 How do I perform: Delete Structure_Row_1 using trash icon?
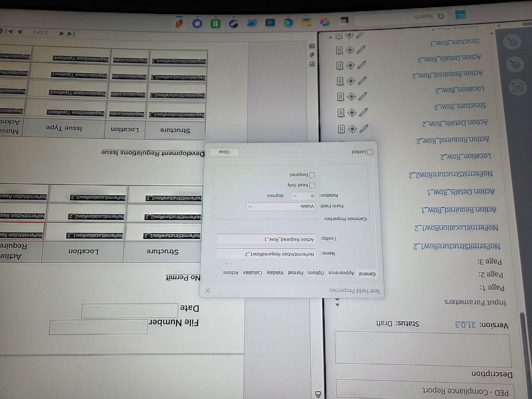click(339, 50)
